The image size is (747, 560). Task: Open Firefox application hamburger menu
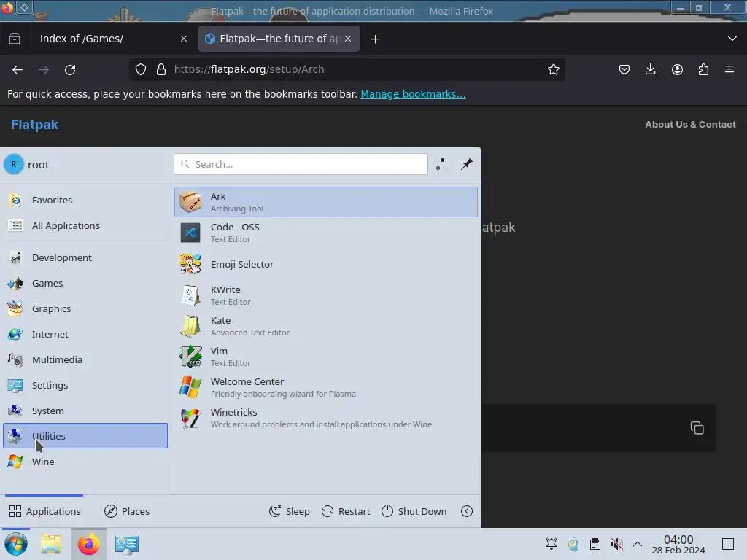coord(729,69)
